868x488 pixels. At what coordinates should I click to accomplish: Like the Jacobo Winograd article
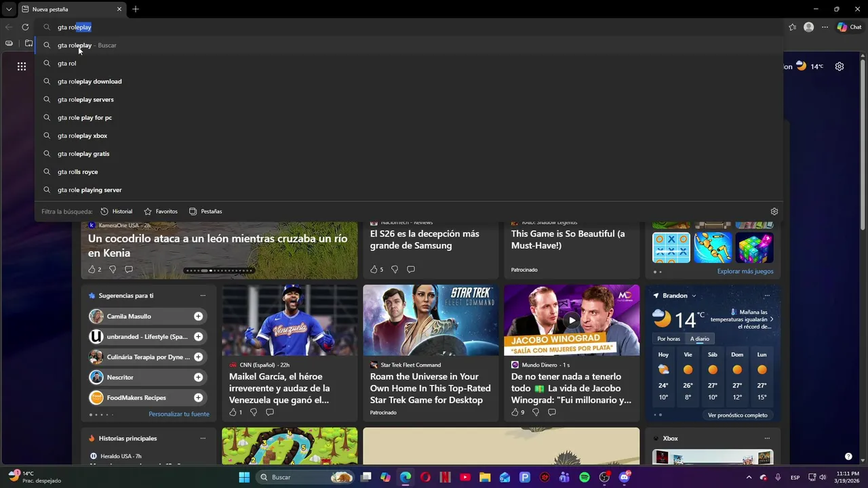[x=515, y=412]
